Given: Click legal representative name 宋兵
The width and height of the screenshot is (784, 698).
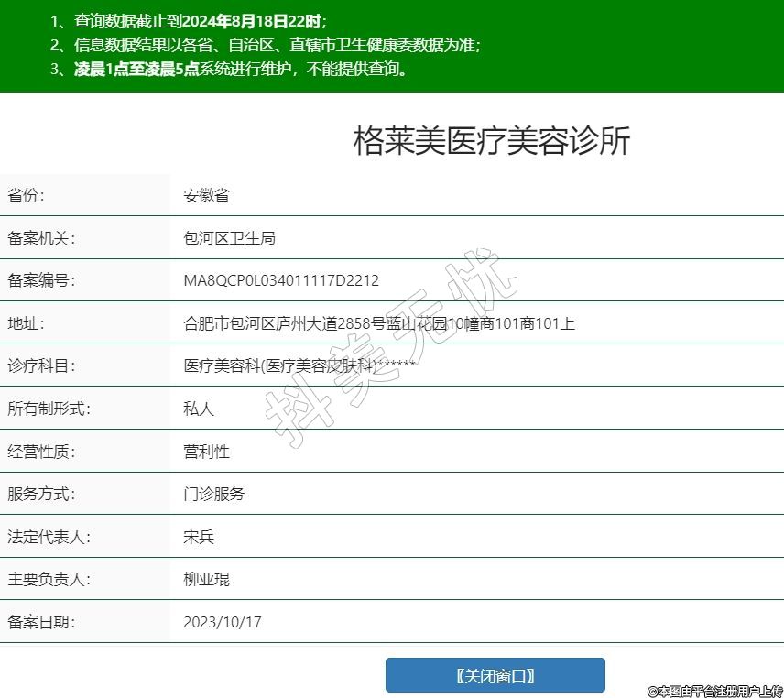Looking at the screenshot, I should coord(199,537).
